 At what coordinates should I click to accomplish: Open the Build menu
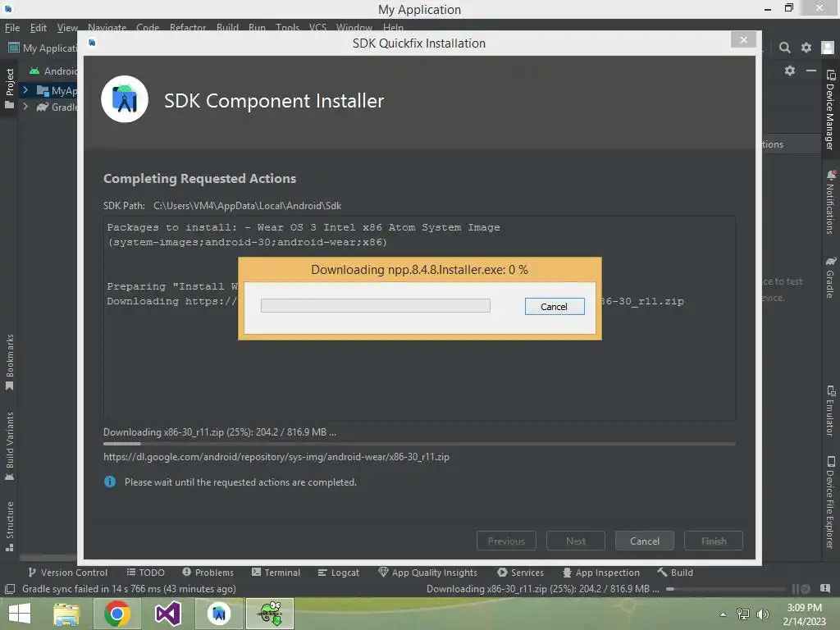coord(227,28)
